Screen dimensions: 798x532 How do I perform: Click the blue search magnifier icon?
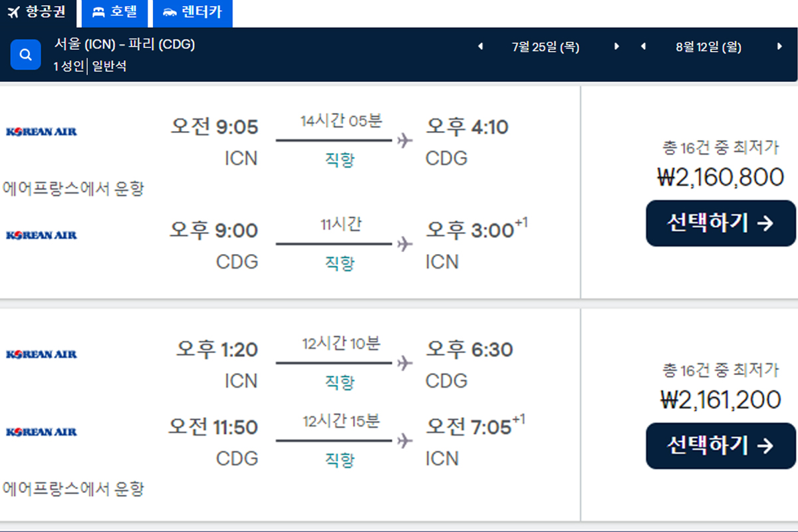26,55
